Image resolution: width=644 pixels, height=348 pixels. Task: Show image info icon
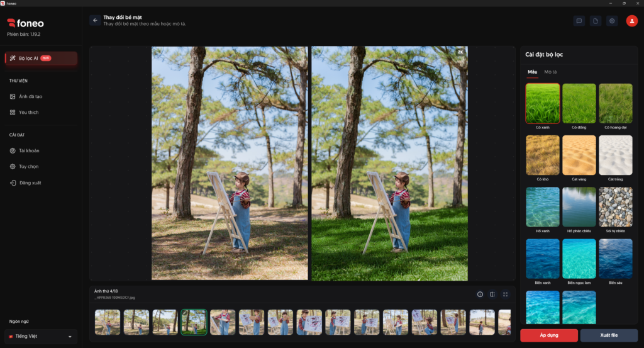(x=480, y=294)
